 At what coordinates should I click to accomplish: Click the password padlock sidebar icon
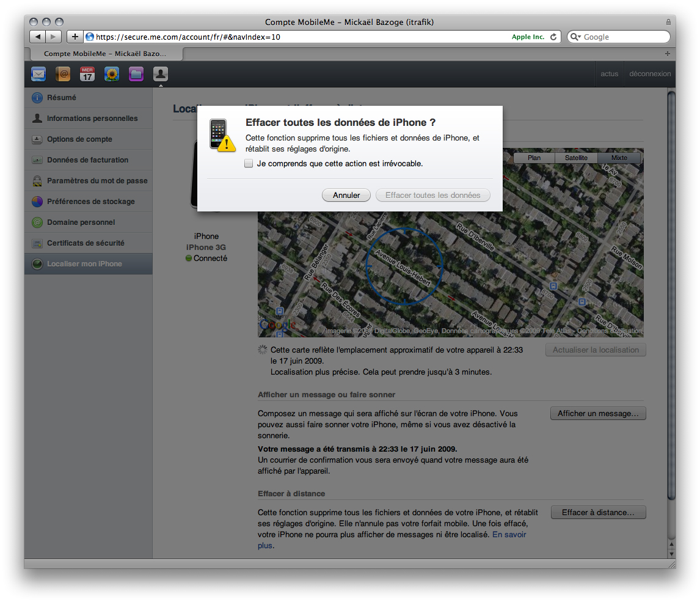pyautogui.click(x=37, y=181)
